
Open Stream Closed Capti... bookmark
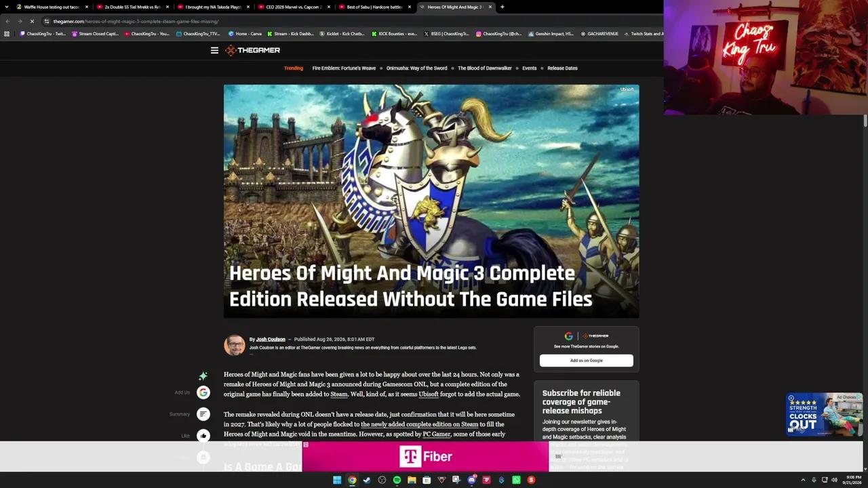coord(94,34)
